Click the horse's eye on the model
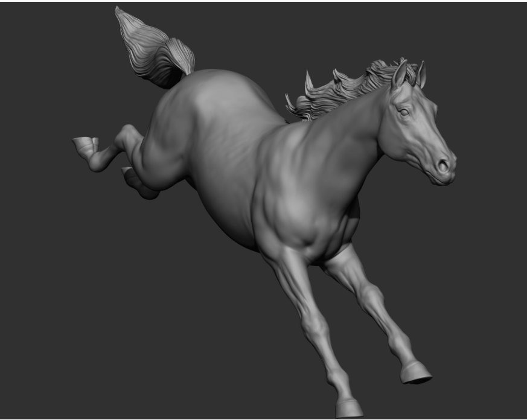The image size is (527, 420). coord(404,112)
